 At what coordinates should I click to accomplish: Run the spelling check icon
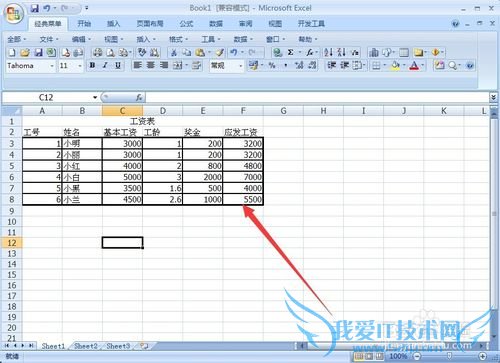142,52
